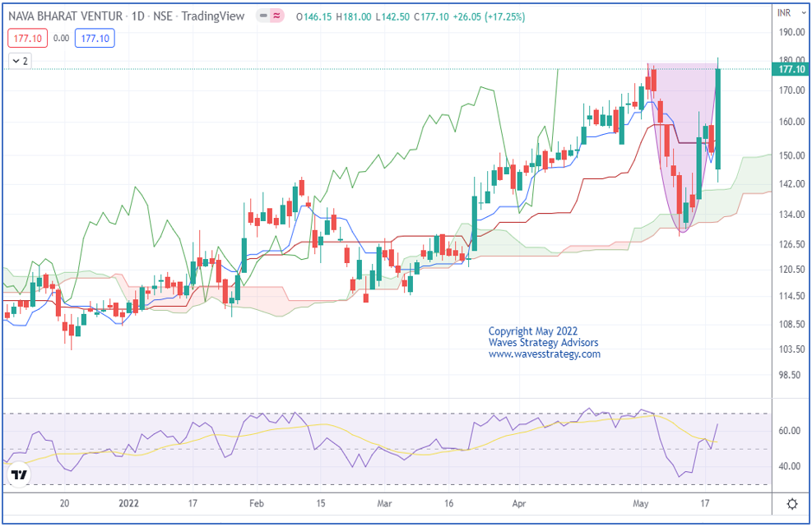Click the 40.00 RSI axis label
This screenshot has height=527, width=812.
(x=791, y=466)
